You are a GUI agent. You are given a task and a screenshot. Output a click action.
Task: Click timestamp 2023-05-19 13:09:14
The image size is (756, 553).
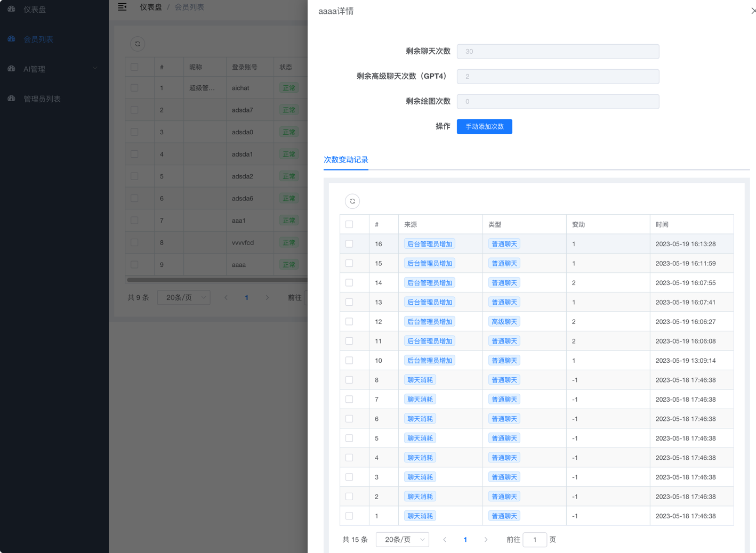(686, 361)
